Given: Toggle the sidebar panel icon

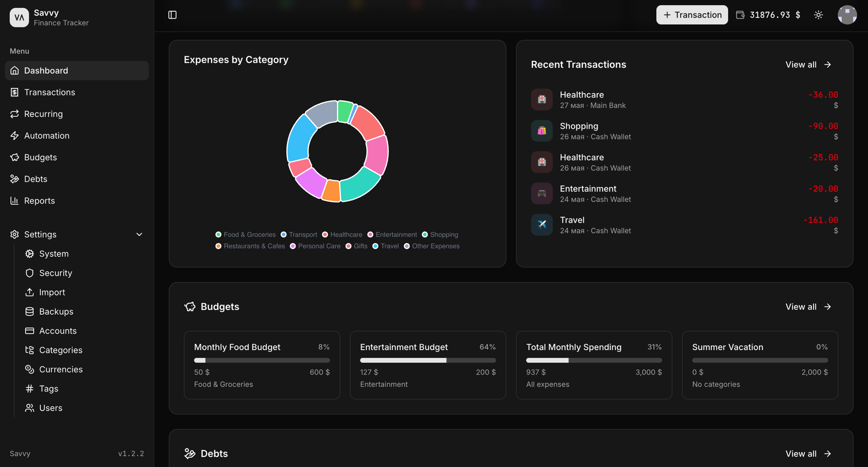Looking at the screenshot, I should (172, 15).
